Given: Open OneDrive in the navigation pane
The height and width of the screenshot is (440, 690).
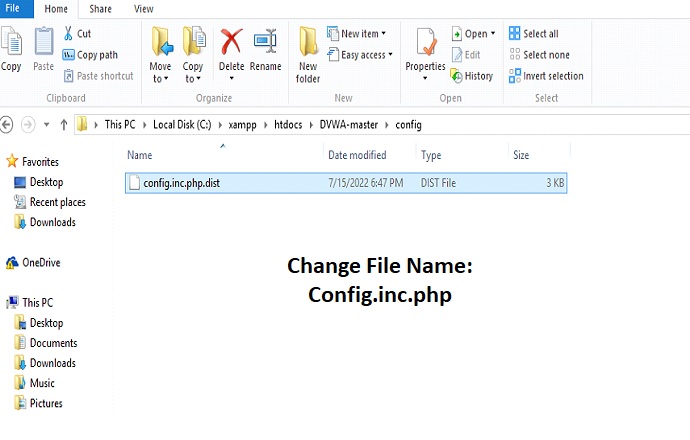Looking at the screenshot, I should tap(33, 263).
